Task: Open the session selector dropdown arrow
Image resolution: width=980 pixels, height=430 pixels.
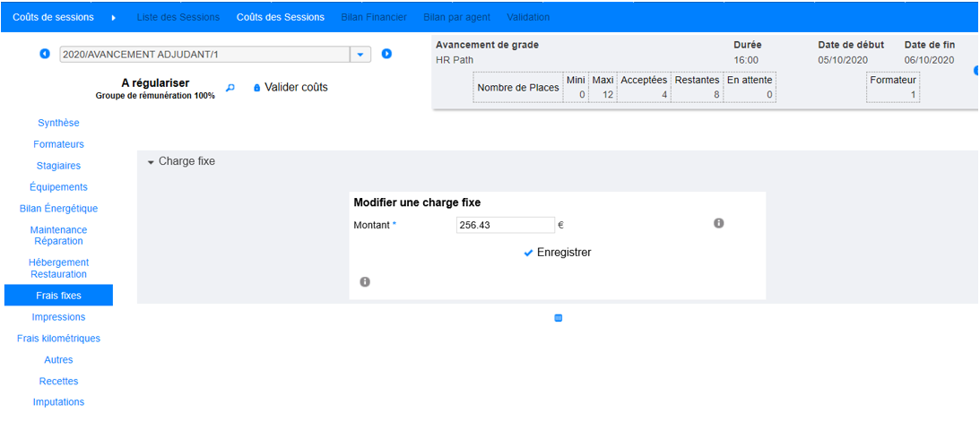Action: point(360,55)
